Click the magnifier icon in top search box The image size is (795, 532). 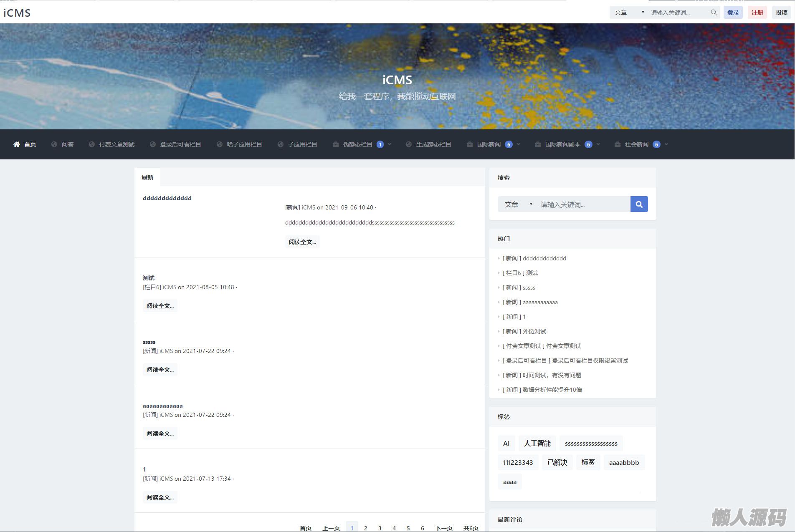tap(714, 13)
